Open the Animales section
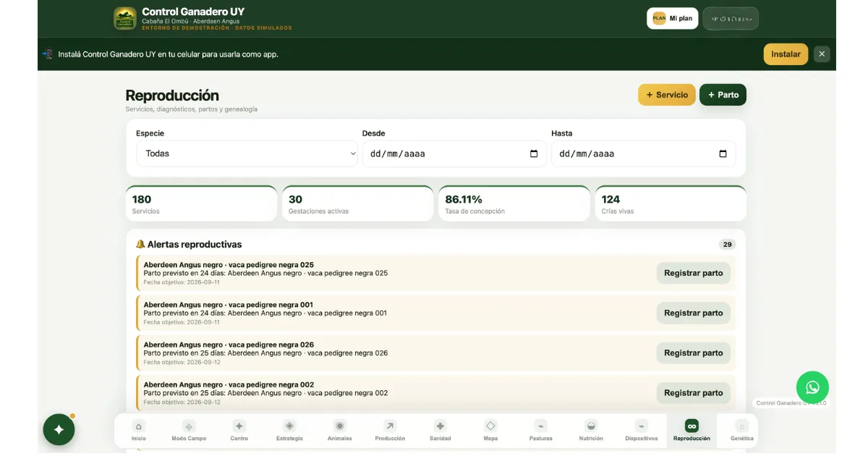Image resolution: width=868 pixels, height=456 pixels. [340, 430]
